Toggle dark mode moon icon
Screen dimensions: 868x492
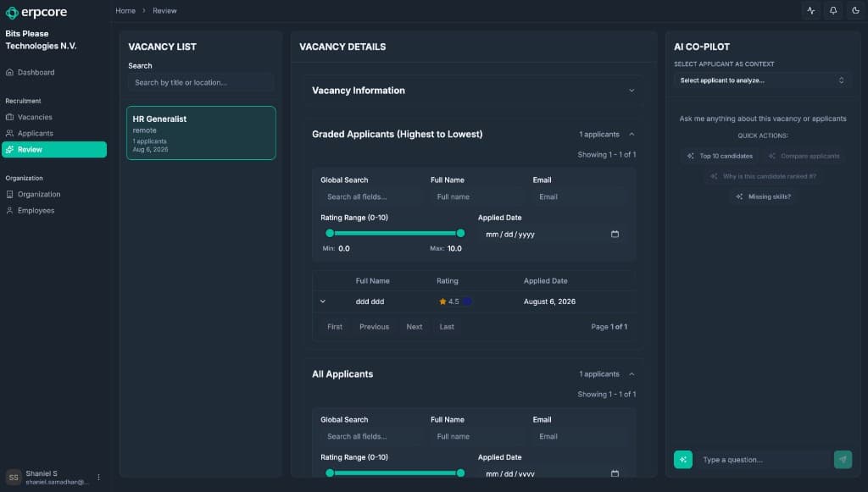point(855,10)
